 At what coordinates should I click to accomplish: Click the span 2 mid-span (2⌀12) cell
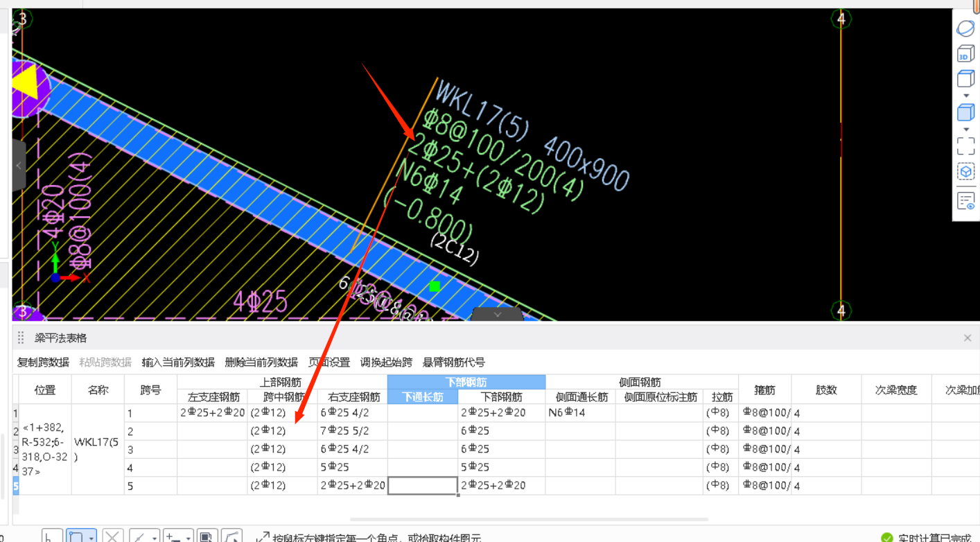coord(283,430)
